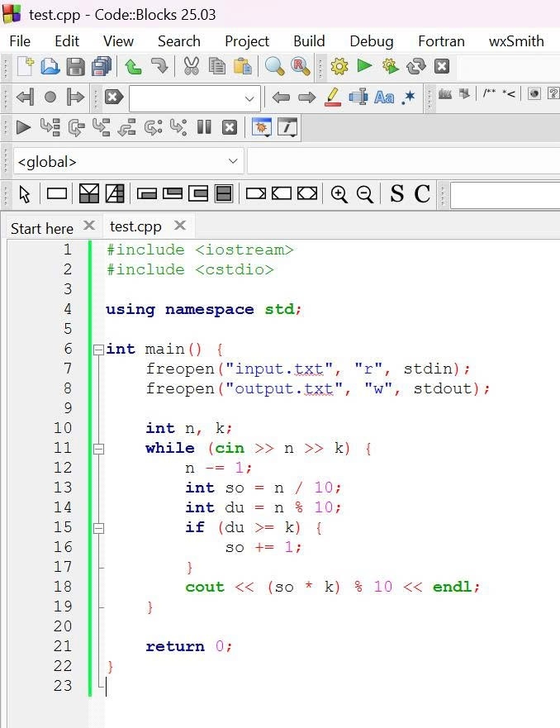560x728 pixels.
Task: Select the rectangle instruction tool
Action: pyautogui.click(x=57, y=193)
